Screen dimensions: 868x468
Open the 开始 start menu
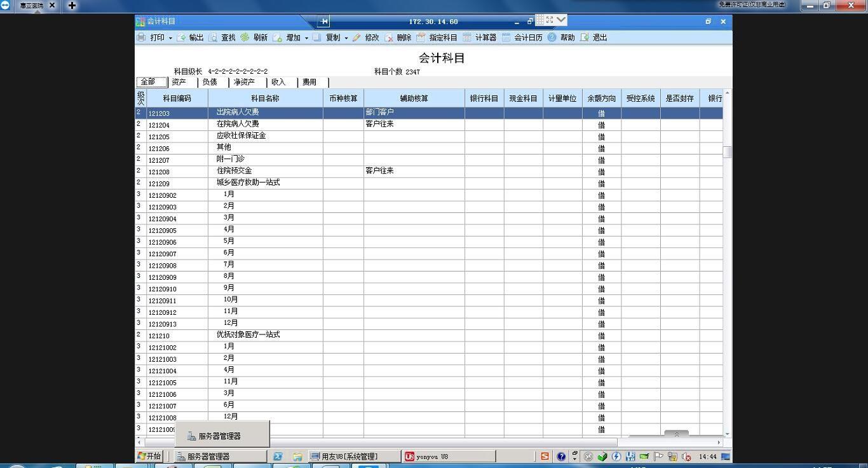point(149,456)
